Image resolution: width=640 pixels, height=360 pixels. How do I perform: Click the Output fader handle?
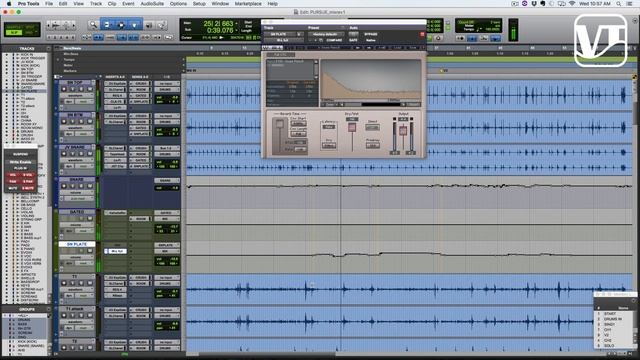tap(403, 131)
